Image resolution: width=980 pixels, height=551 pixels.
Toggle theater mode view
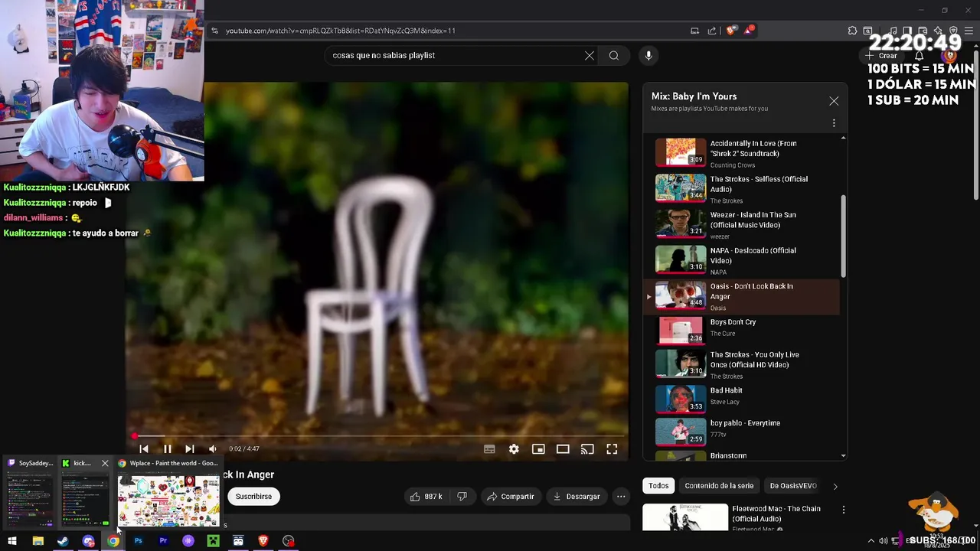click(x=563, y=449)
